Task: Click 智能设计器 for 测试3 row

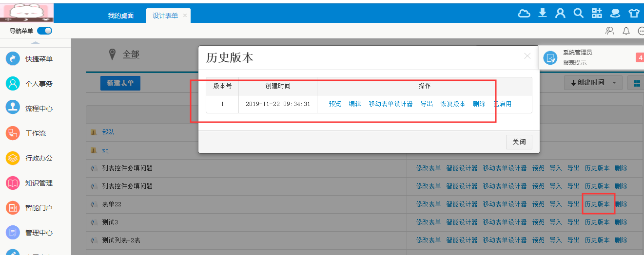Action: pos(462,222)
